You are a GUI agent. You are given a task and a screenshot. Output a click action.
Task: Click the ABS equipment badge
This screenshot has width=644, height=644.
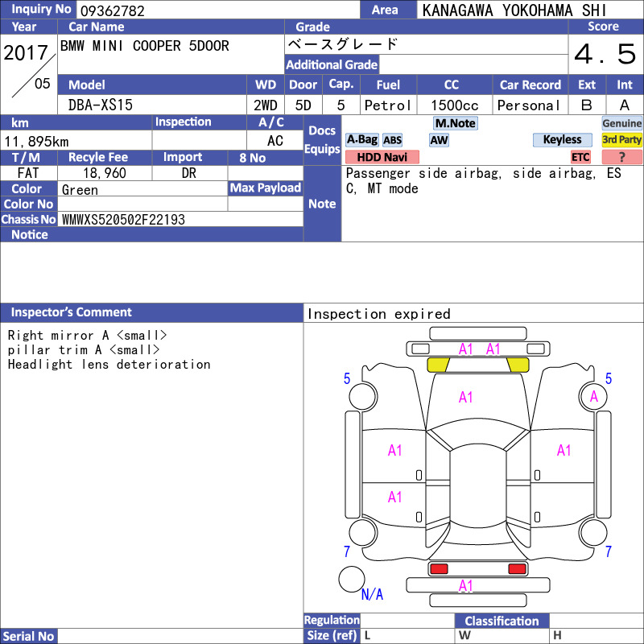tap(392, 140)
